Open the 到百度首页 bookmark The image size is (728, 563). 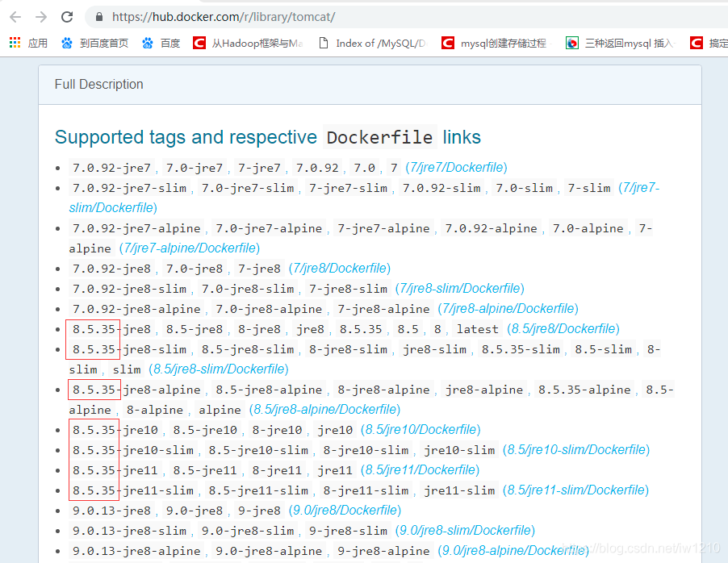click(104, 44)
